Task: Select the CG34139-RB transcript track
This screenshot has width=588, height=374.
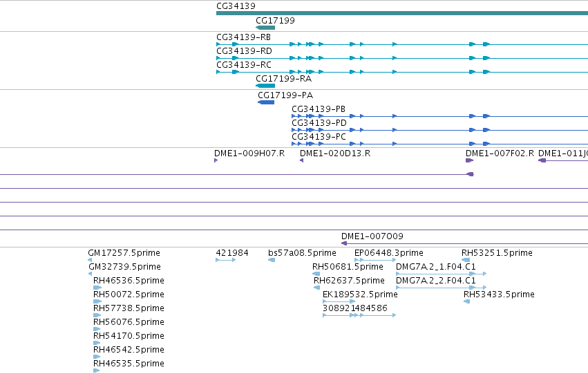Action: point(402,44)
